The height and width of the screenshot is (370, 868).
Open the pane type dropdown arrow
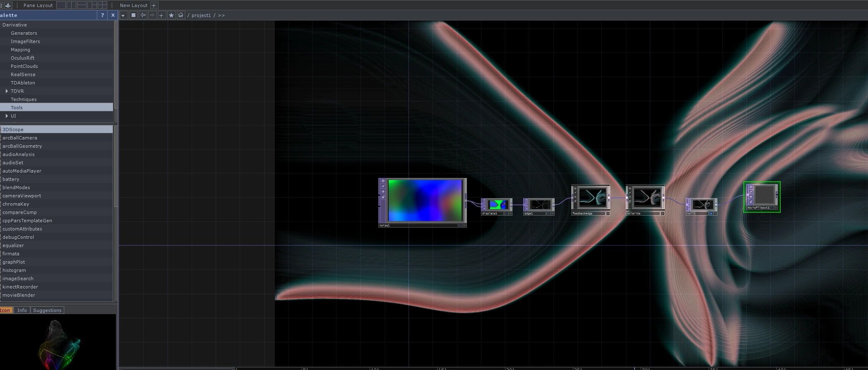pyautogui.click(x=123, y=15)
